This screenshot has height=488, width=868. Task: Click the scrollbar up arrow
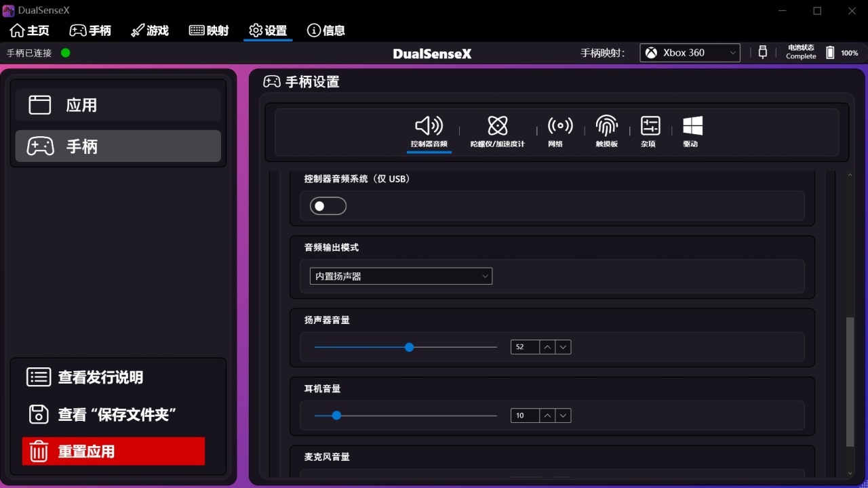(850, 176)
